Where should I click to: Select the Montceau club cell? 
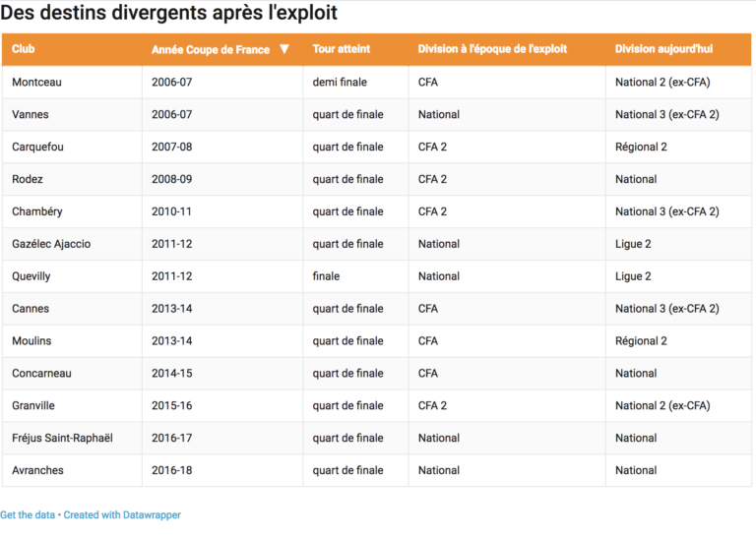pos(36,83)
